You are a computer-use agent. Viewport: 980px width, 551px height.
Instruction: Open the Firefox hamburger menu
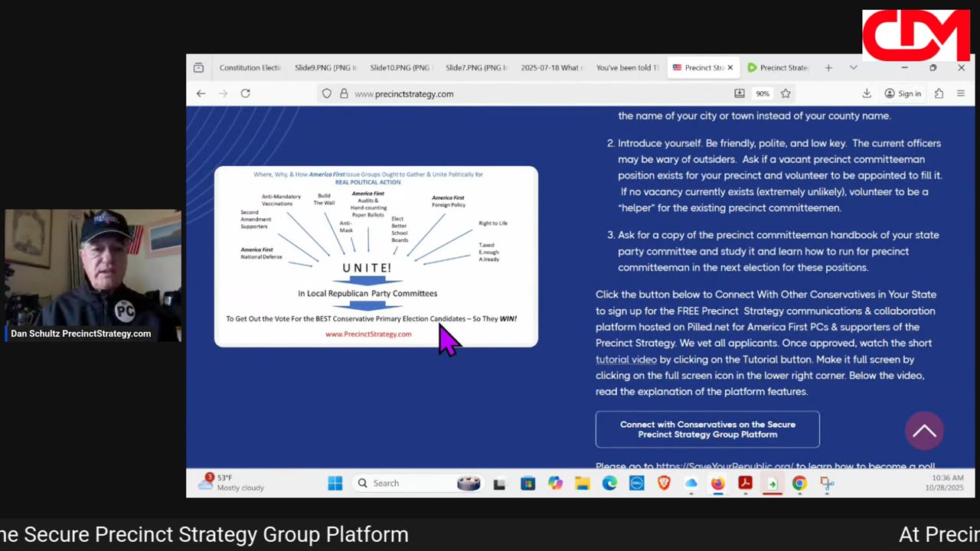tap(961, 93)
